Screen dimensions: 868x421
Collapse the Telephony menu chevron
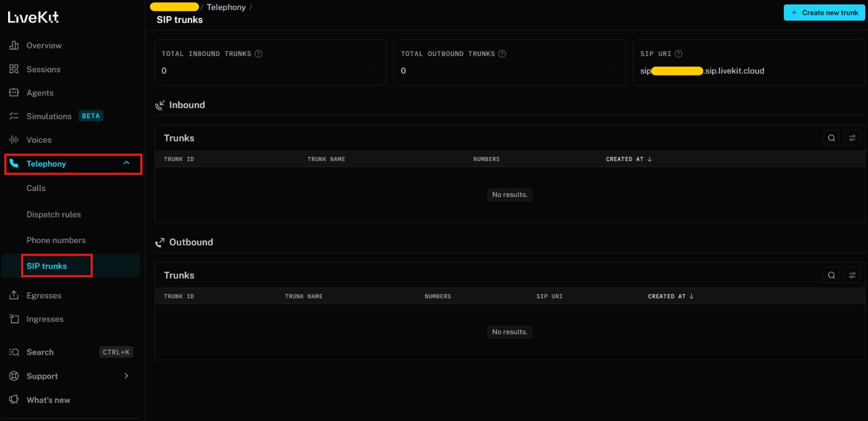[126, 163]
